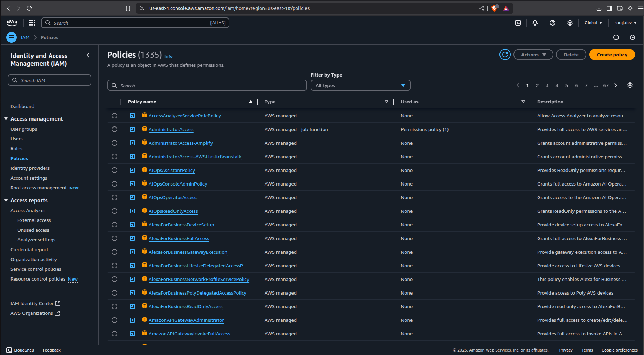Sort by the Policy name column header

click(142, 102)
